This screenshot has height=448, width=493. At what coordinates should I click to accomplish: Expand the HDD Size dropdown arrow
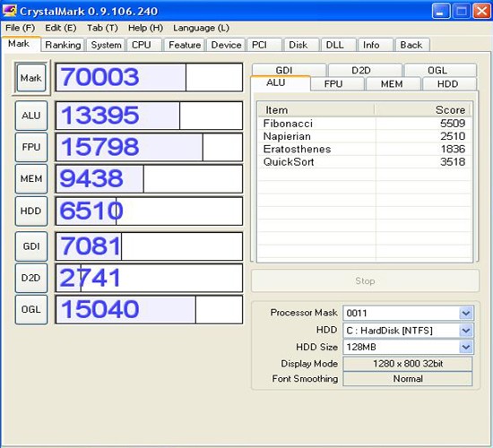(465, 347)
